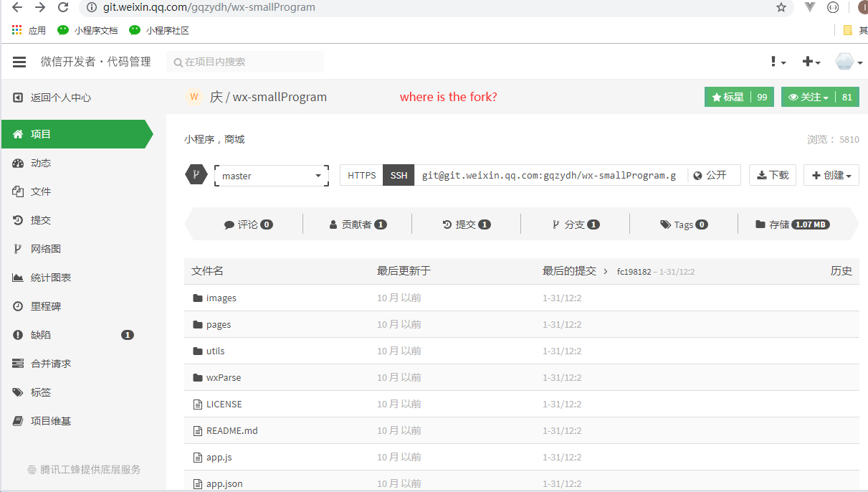This screenshot has height=492, width=868.
Task: Click the 99 star count
Action: click(762, 97)
